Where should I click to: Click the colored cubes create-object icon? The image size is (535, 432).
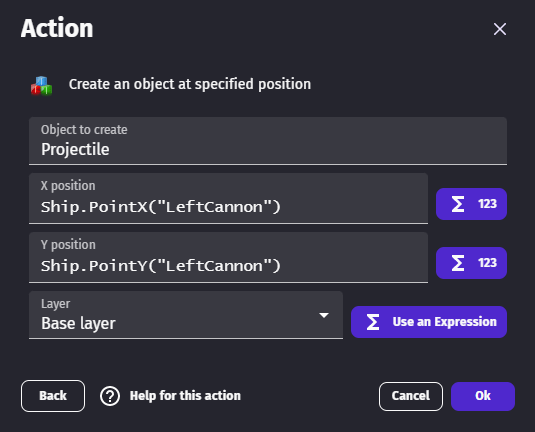tap(41, 85)
